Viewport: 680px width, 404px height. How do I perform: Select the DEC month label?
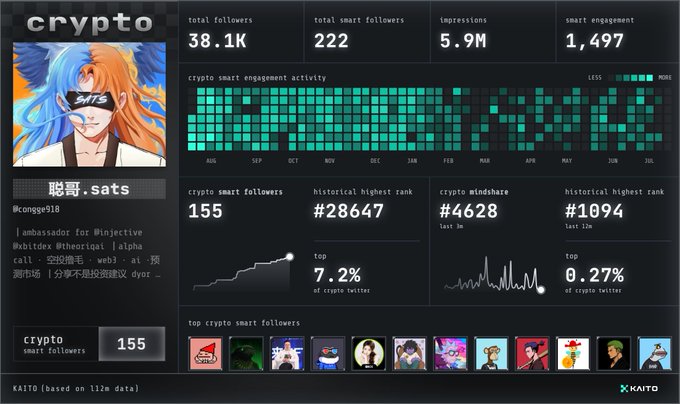coord(375,161)
